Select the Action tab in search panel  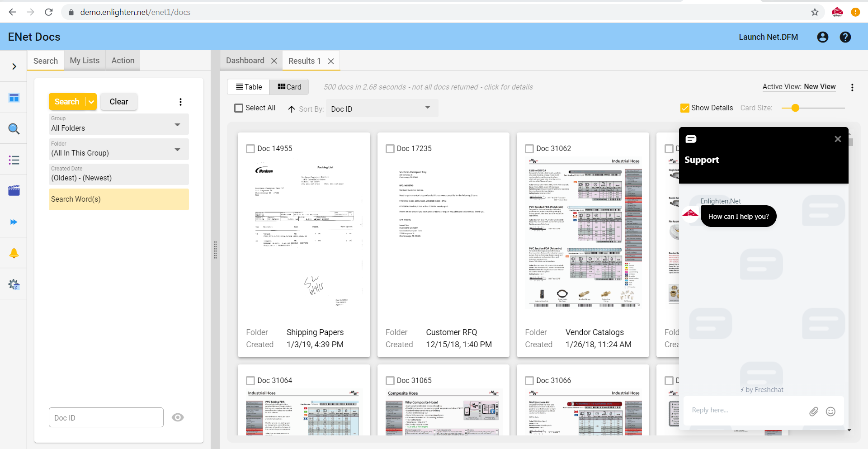pos(123,60)
